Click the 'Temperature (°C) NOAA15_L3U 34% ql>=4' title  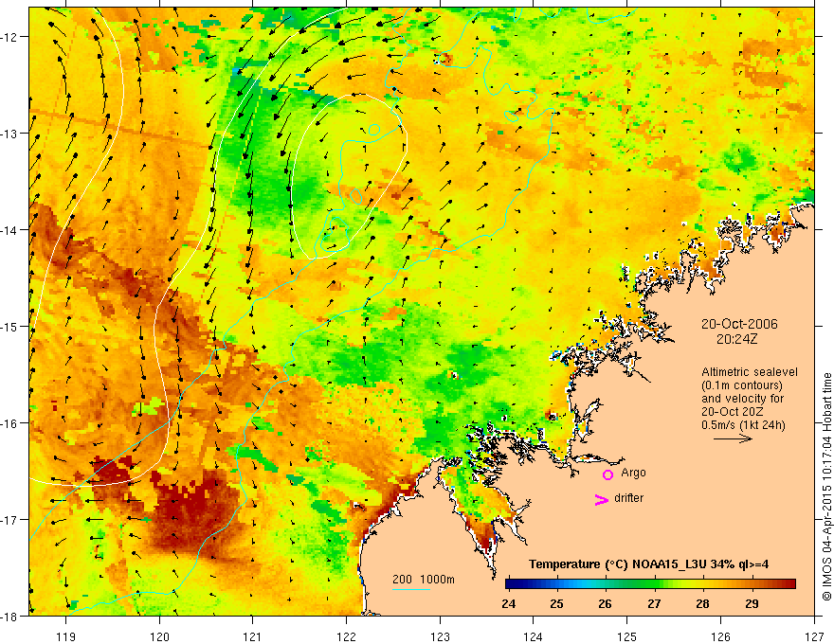click(648, 564)
